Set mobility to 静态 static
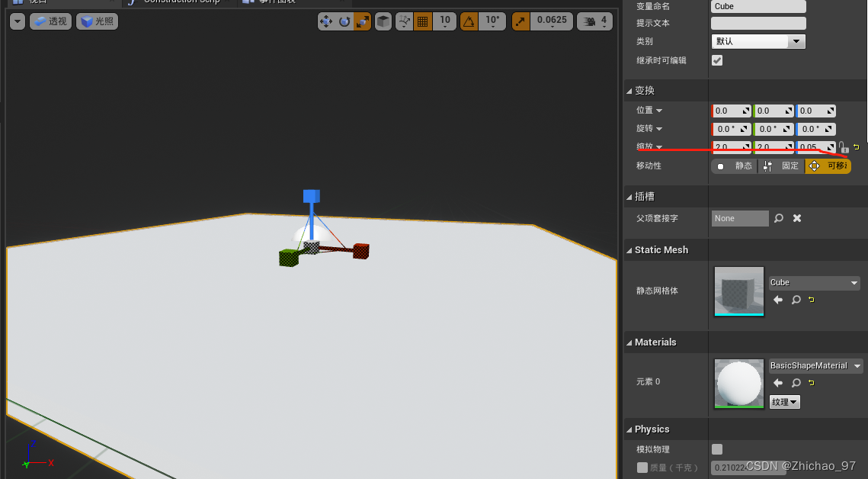 point(735,166)
